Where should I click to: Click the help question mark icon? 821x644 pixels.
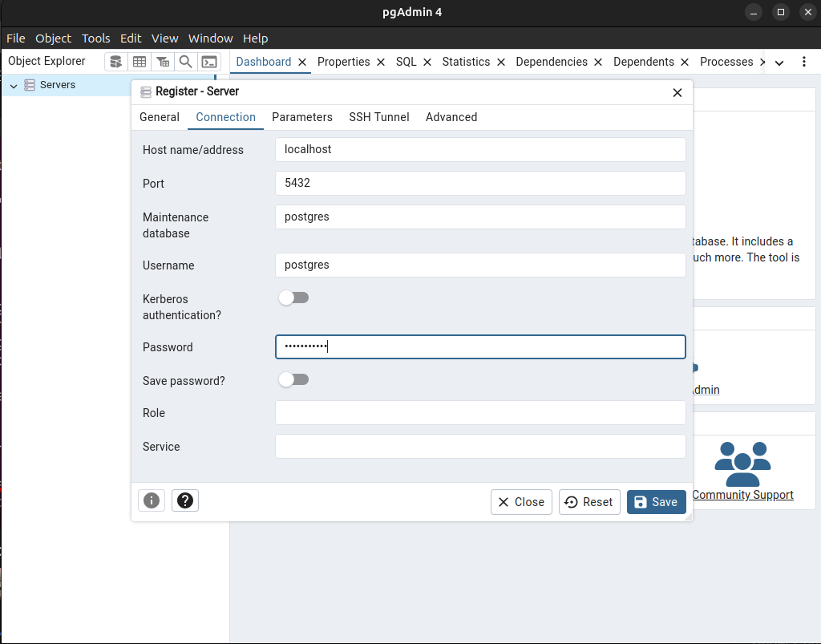pyautogui.click(x=185, y=501)
